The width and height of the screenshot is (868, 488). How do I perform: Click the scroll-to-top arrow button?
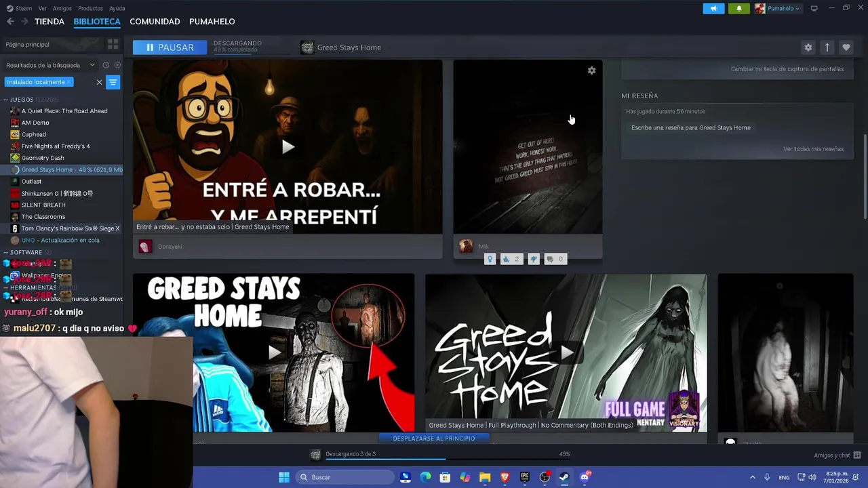pos(827,47)
